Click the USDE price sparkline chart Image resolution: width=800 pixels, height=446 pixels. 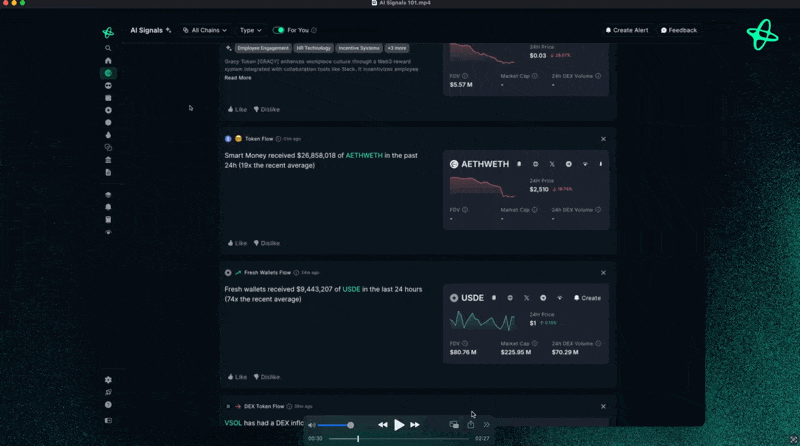[482, 321]
